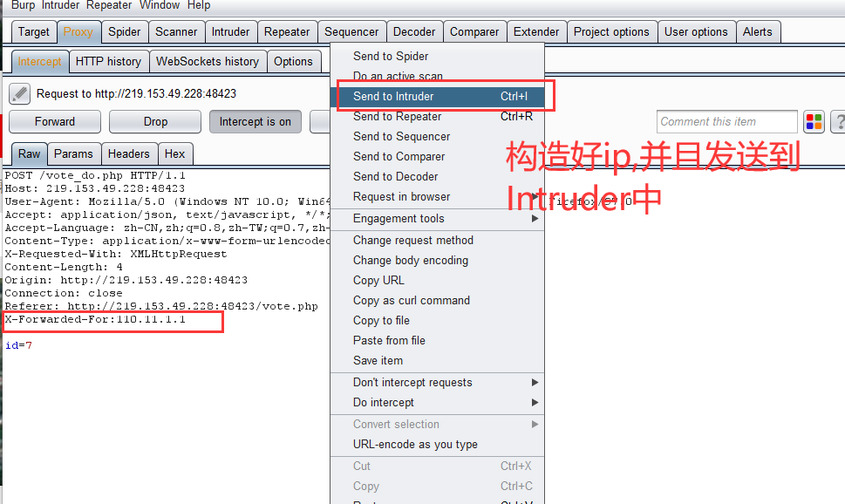The height and width of the screenshot is (504, 845).
Task: Open the Window menu
Action: pos(160,5)
